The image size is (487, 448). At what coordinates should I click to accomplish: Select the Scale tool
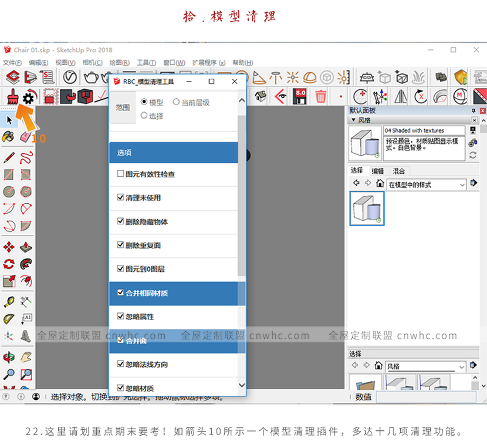(9, 281)
